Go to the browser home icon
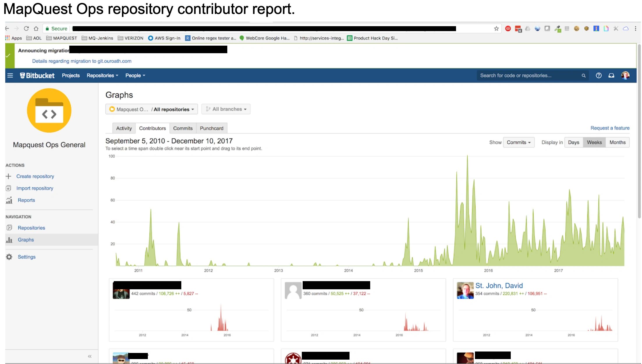This screenshot has height=364, width=642. 36,28
